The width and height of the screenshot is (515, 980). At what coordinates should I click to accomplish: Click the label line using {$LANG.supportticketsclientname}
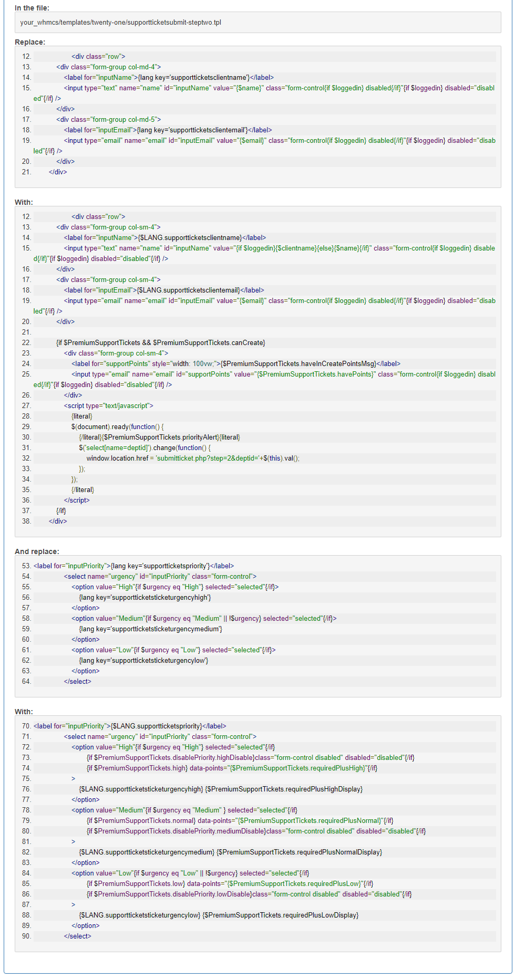point(165,237)
